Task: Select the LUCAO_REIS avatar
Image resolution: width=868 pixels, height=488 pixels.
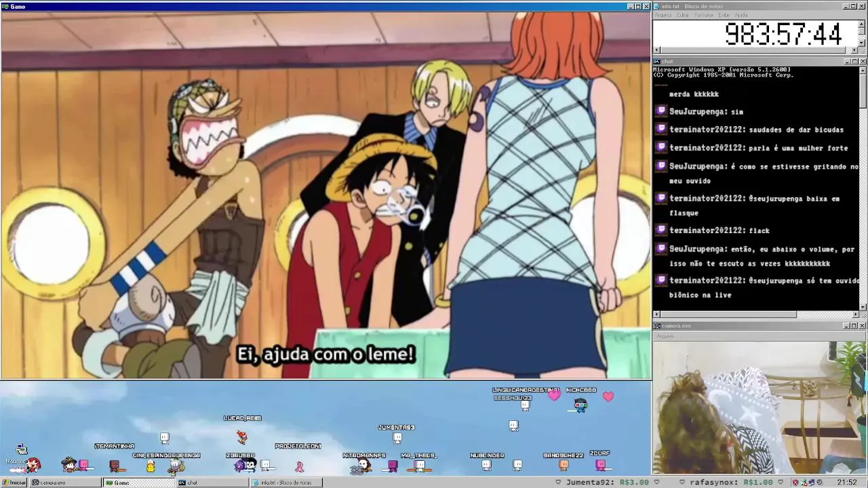Action: coord(242,436)
